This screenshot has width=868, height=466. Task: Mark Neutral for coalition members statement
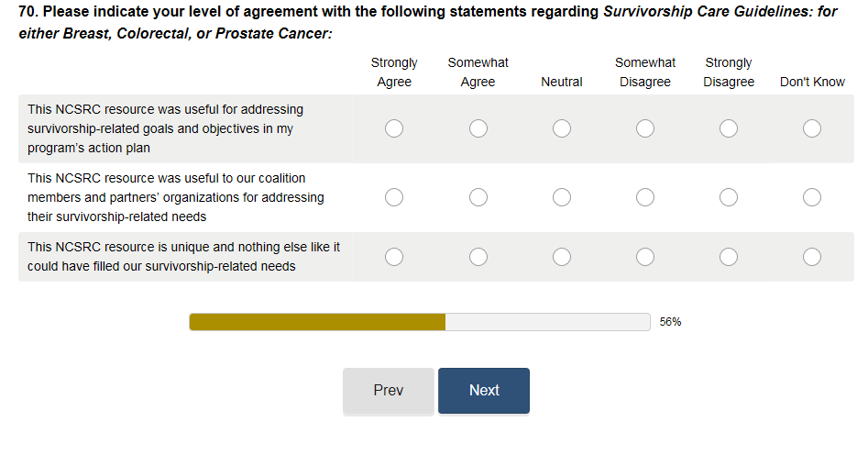tap(562, 197)
